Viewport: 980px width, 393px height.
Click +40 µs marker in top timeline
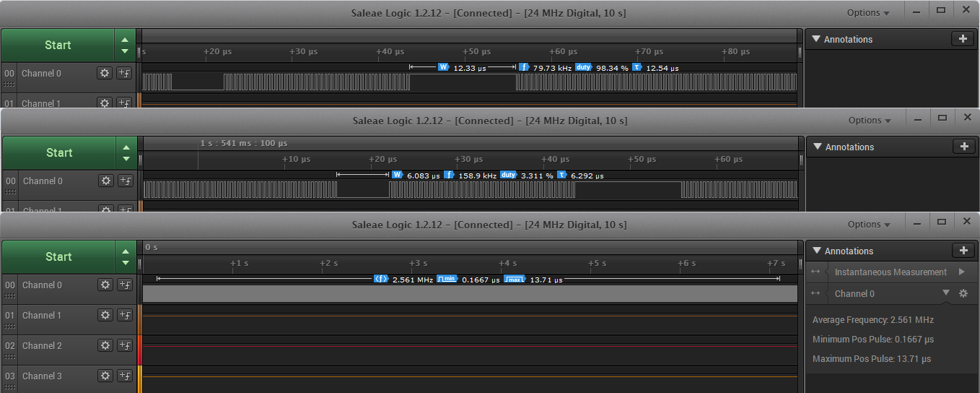[x=390, y=52]
